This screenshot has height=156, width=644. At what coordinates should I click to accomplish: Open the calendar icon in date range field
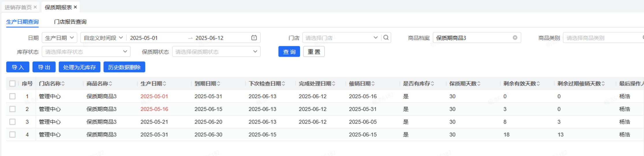pyautogui.click(x=254, y=38)
